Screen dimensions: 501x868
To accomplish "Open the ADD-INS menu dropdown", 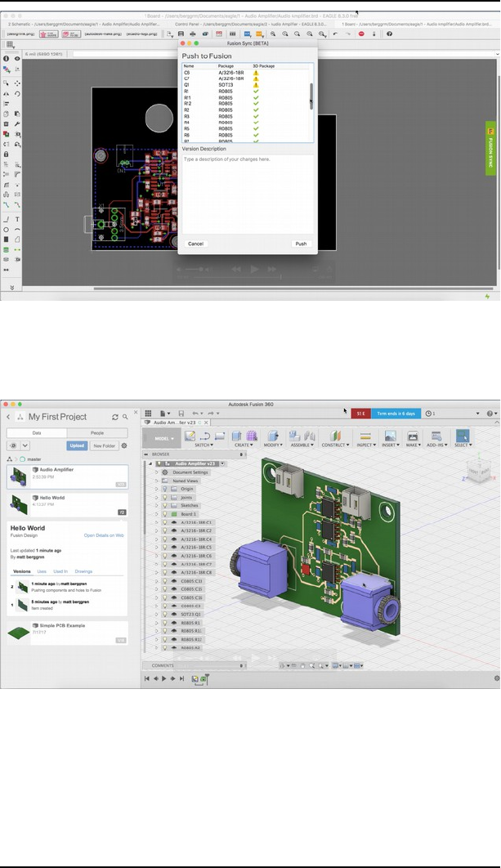I will click(436, 445).
